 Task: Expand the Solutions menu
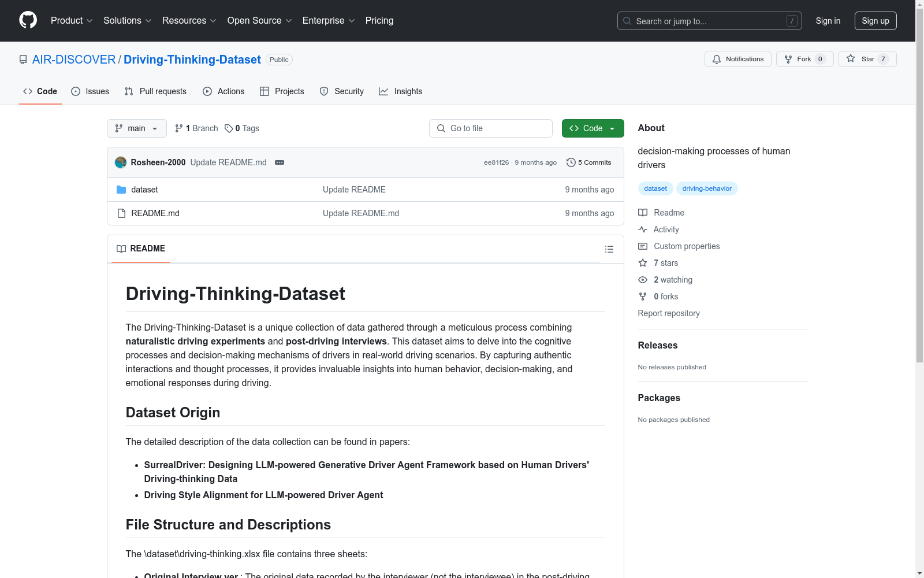tap(127, 21)
